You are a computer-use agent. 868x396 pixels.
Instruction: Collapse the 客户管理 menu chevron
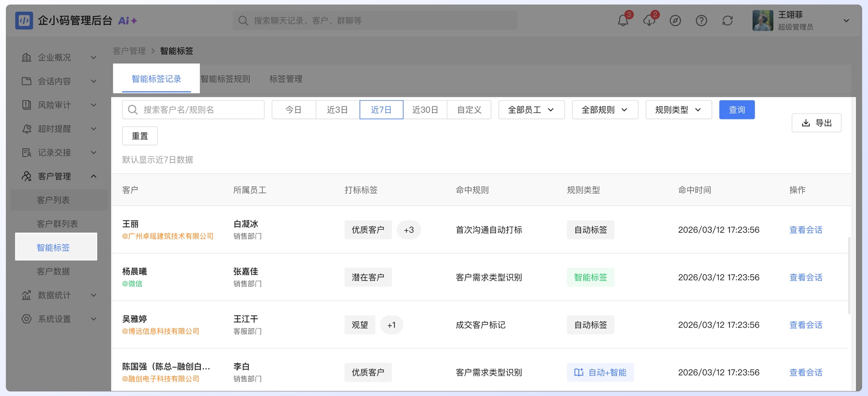click(94, 176)
